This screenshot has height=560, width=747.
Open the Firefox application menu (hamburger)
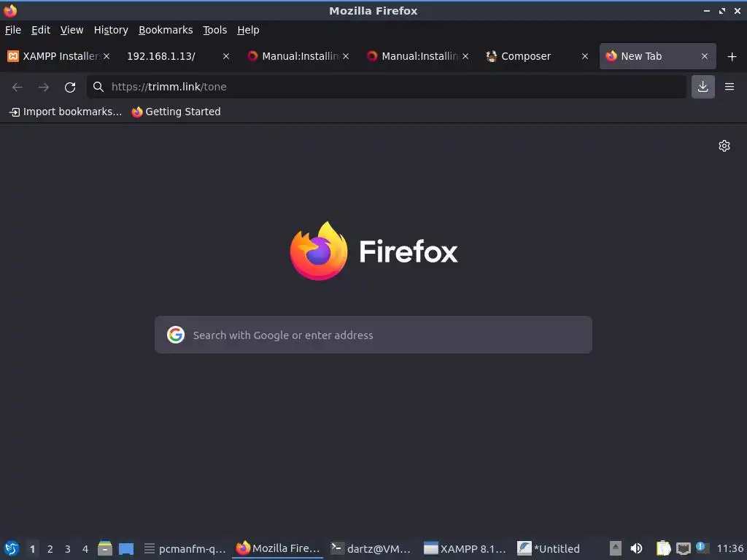point(729,87)
